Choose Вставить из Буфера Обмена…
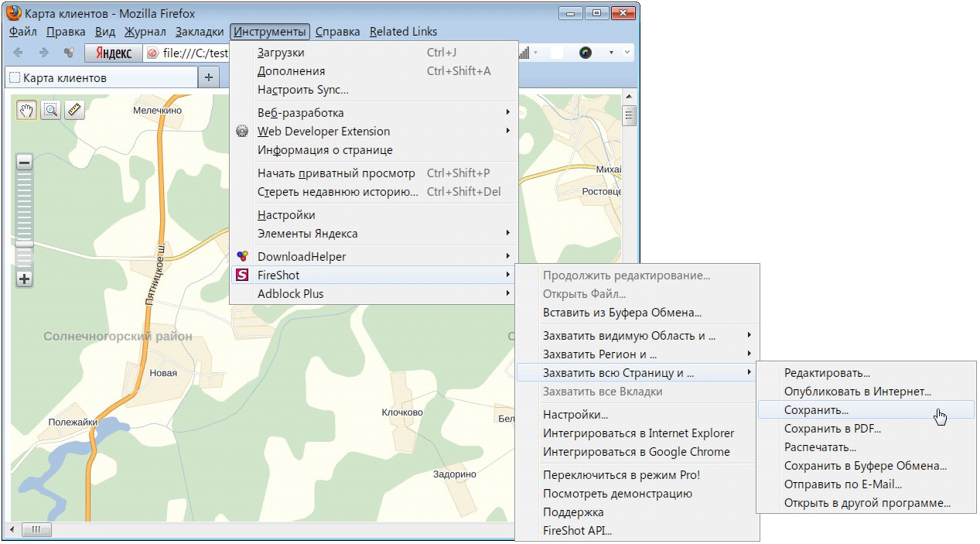Viewport: 980px width, 544px height. pos(637,313)
